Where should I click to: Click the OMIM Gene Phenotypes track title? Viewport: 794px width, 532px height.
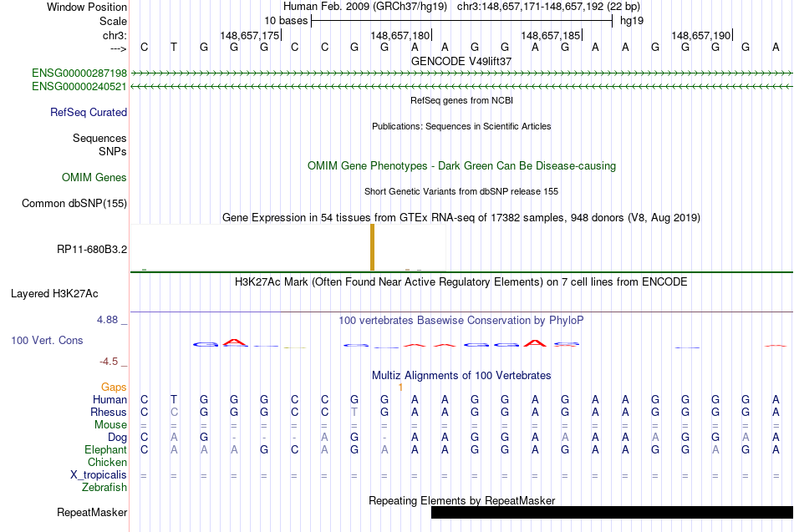pos(461,166)
